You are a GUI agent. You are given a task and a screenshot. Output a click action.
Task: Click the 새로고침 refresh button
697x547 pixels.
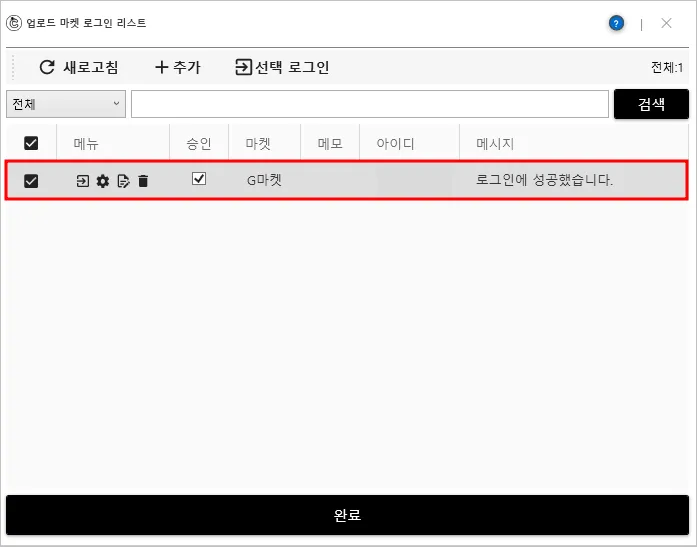(x=79, y=67)
